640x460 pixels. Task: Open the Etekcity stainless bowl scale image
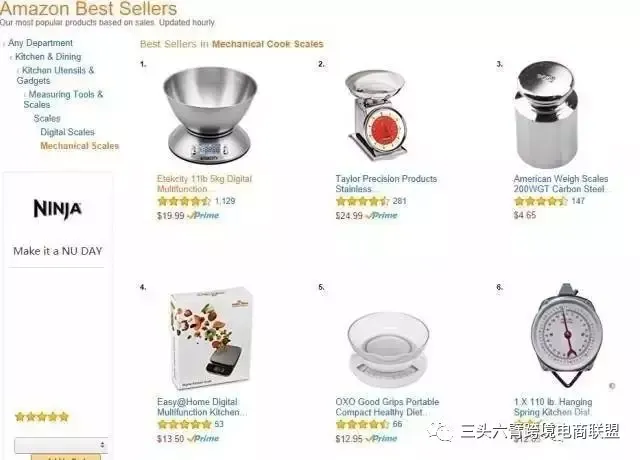210,116
